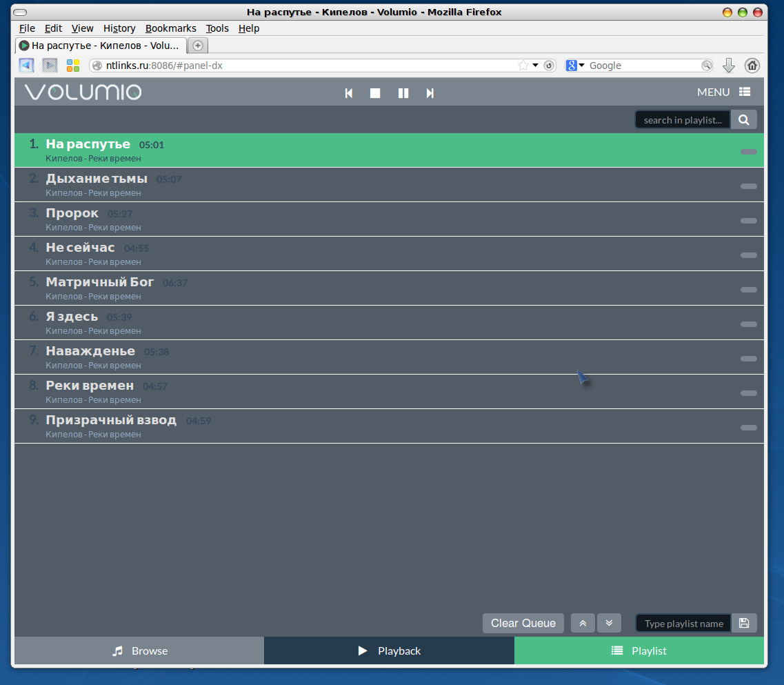
Task: Click the ntlinks.ru address bar
Action: coord(310,66)
